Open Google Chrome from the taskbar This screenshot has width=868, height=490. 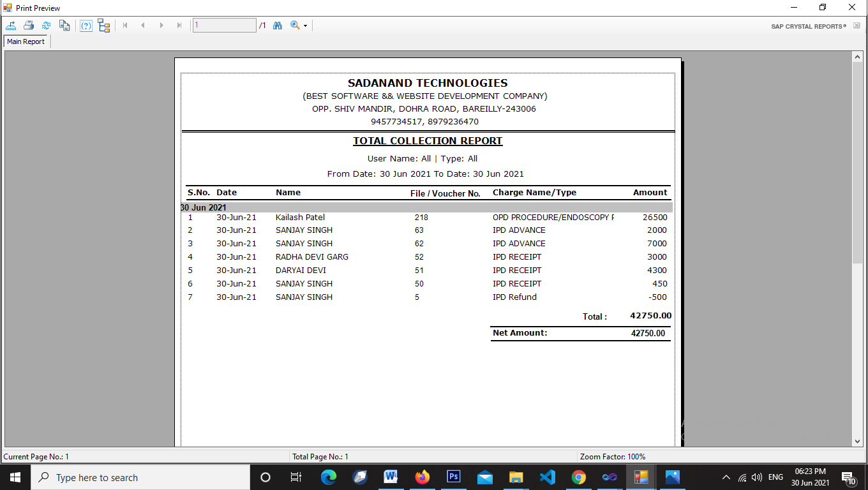579,477
